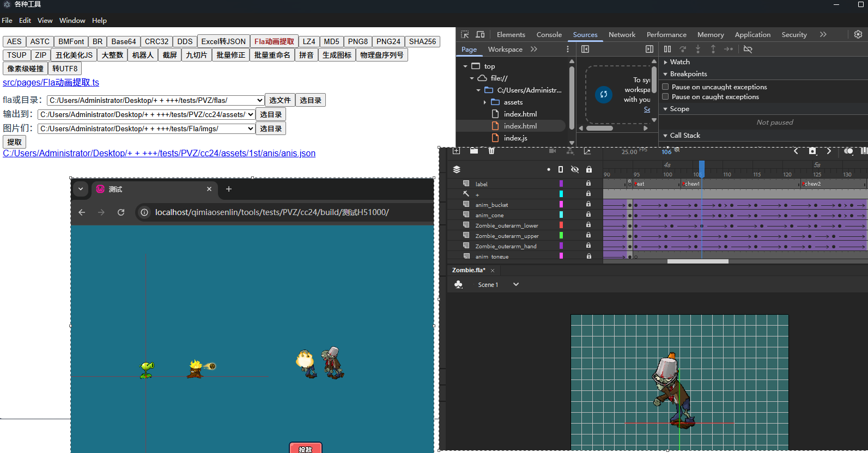Open the anis.json file link
The image size is (868, 453).
159,153
